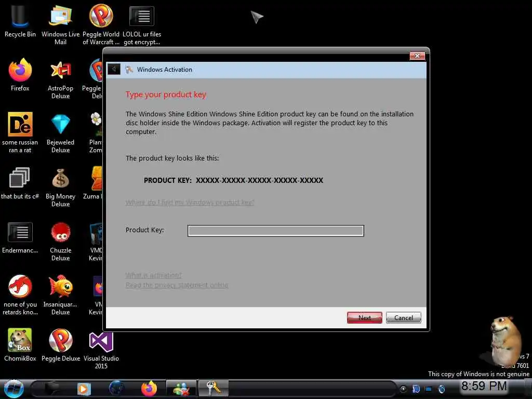Viewport: 532px width, 399px height.
Task: Click the network icon in system tray
Action: pyautogui.click(x=429, y=389)
